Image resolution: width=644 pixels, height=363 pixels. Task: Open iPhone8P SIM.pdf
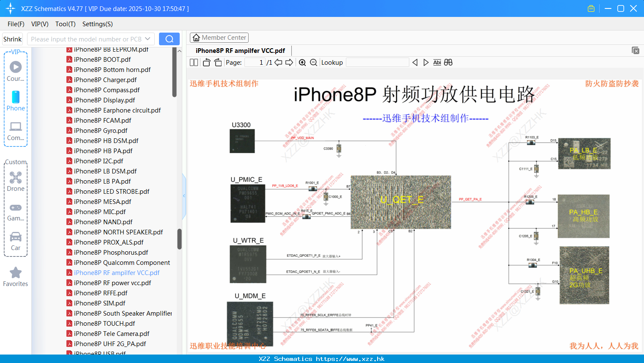click(99, 303)
